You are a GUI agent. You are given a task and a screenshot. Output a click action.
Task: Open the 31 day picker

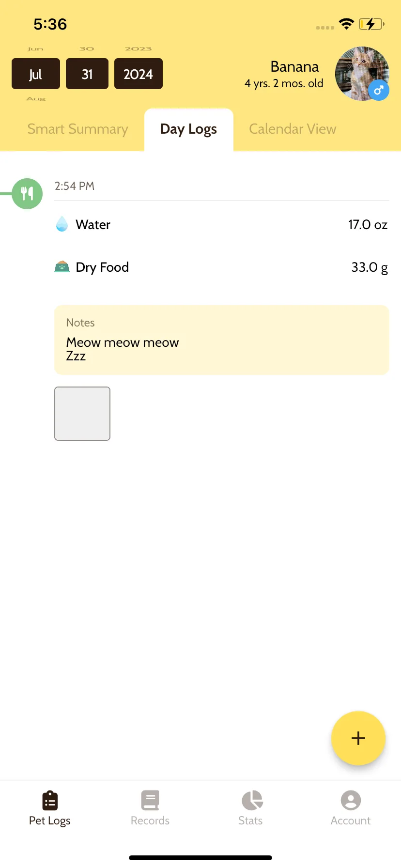pos(87,74)
